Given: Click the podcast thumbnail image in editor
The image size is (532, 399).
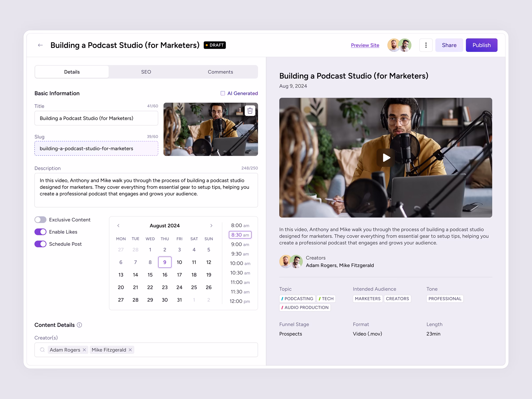Looking at the screenshot, I should [x=211, y=129].
